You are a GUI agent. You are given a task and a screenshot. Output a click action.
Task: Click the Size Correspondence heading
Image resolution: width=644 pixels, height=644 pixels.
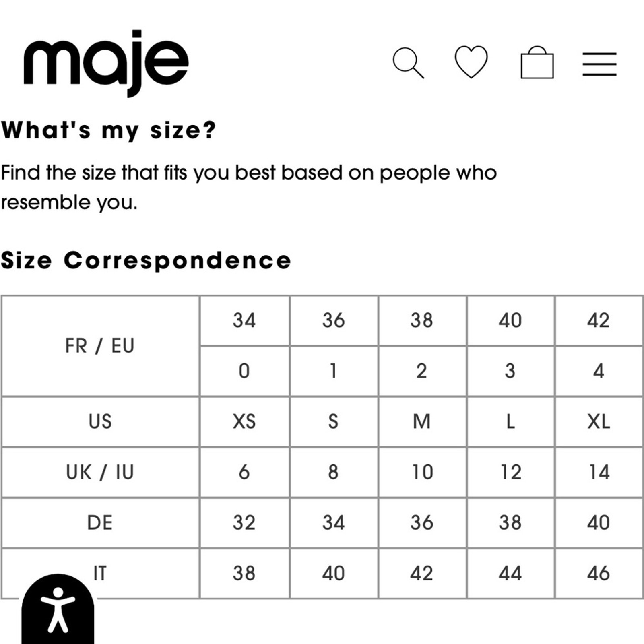(x=146, y=261)
